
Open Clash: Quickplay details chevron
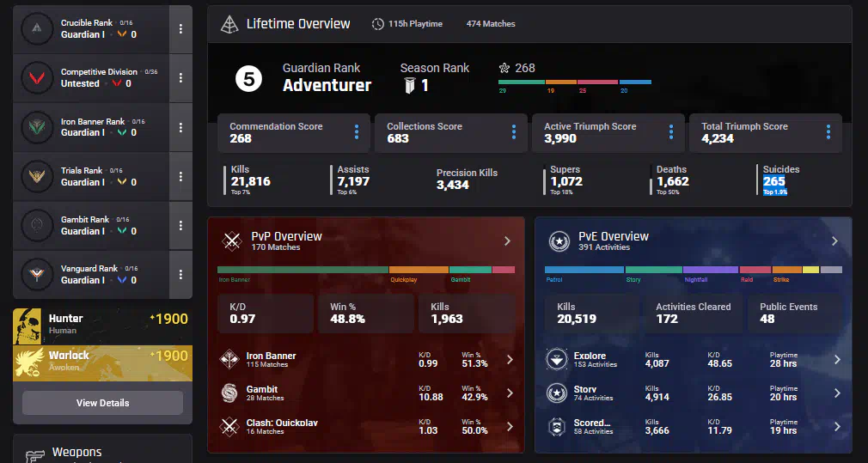coord(510,426)
